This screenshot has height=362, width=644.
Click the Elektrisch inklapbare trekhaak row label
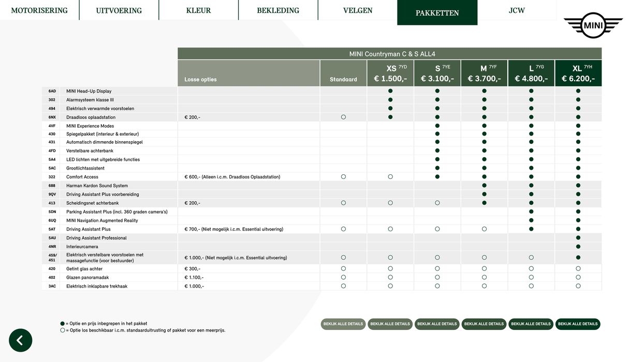97,286
